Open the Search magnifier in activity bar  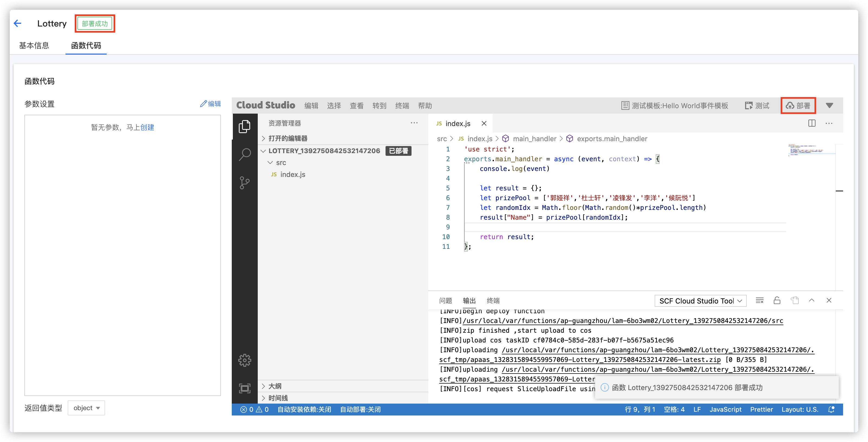pyautogui.click(x=245, y=154)
